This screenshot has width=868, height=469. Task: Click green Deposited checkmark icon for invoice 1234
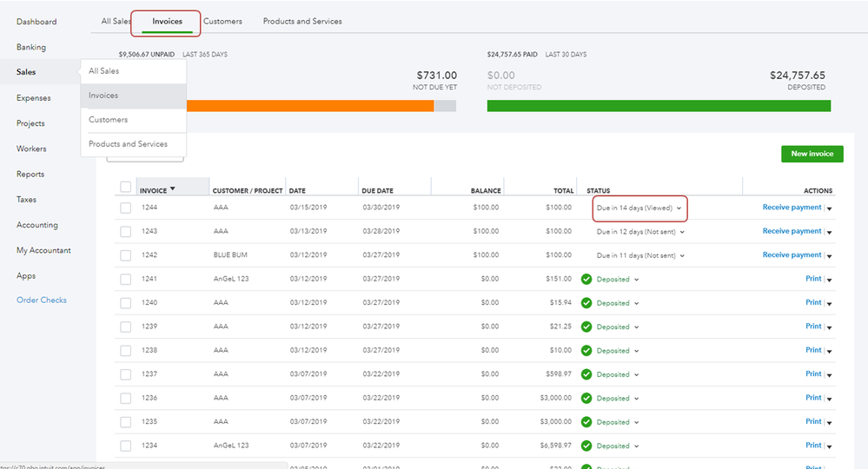pyautogui.click(x=586, y=446)
